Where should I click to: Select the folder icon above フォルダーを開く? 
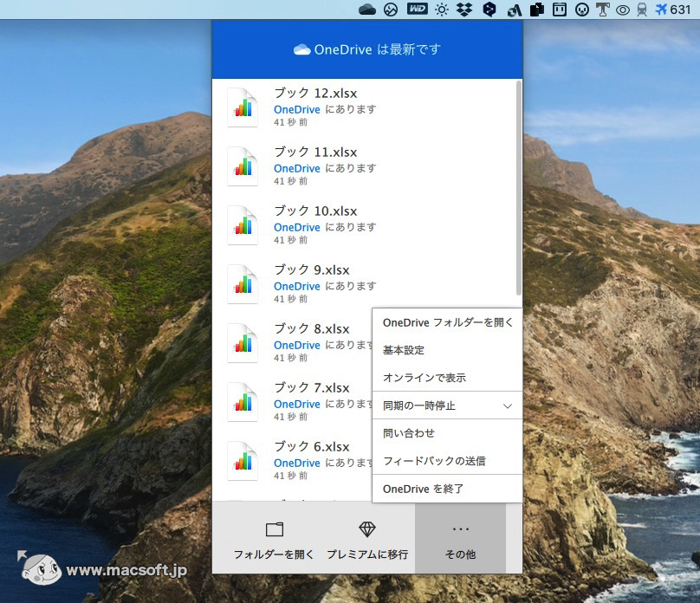click(x=273, y=528)
